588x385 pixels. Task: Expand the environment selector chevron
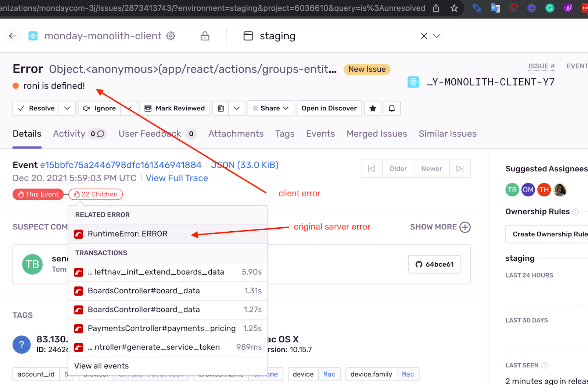pos(437,36)
